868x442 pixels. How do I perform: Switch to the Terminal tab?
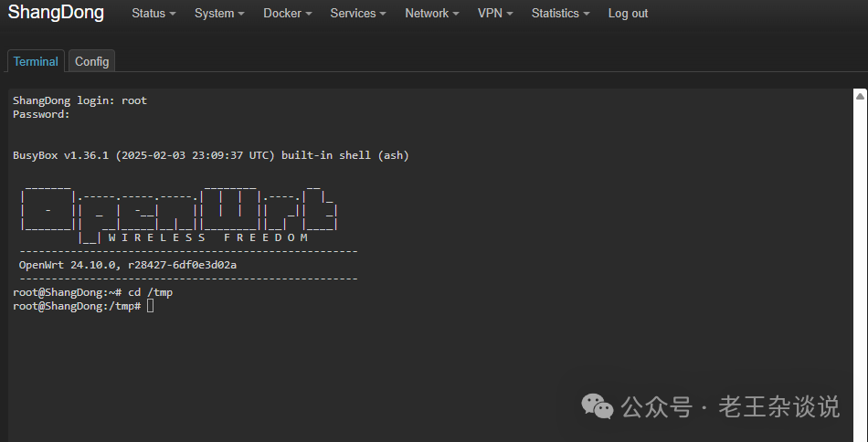(x=36, y=61)
